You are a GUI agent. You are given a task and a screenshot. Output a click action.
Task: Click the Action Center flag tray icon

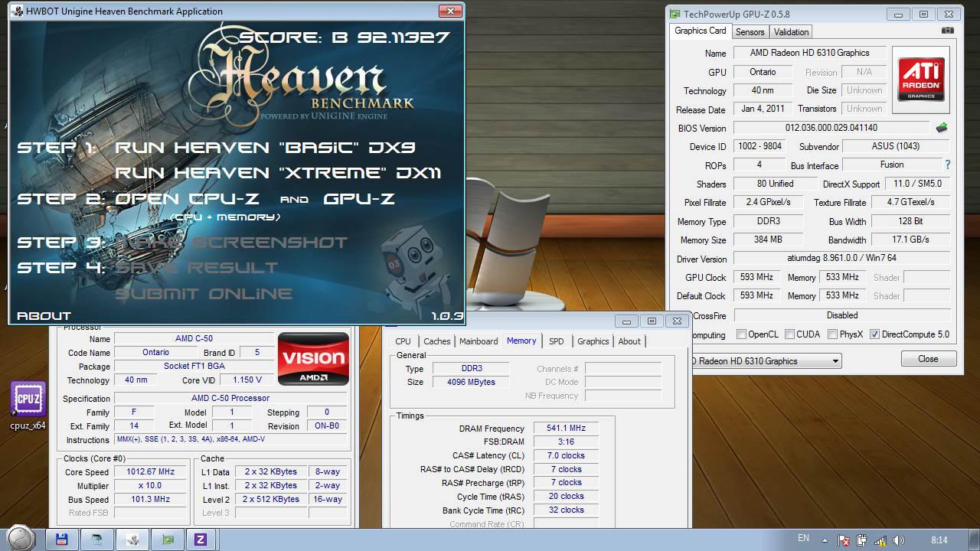[x=845, y=540]
